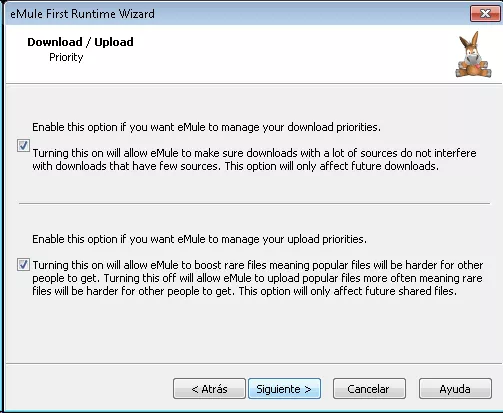
Task: Open help via the Ayuda button
Action: click(x=455, y=389)
